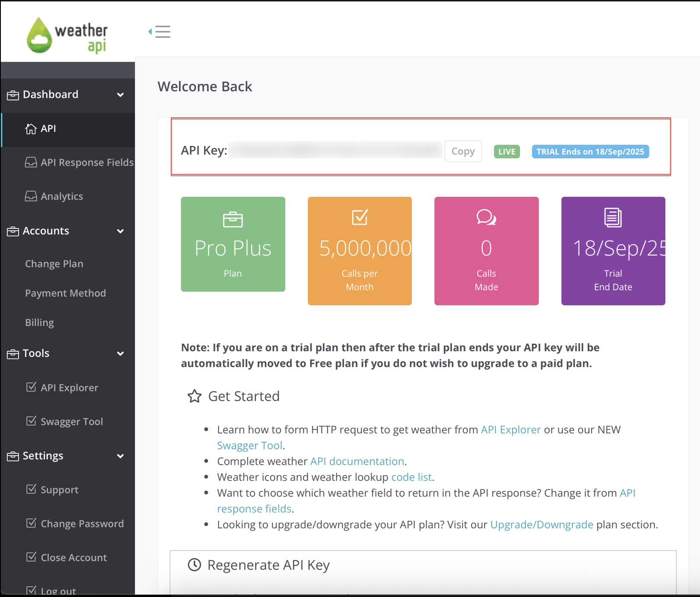The height and width of the screenshot is (597, 700).
Task: Click the Welcome Back heading
Action: tap(205, 87)
